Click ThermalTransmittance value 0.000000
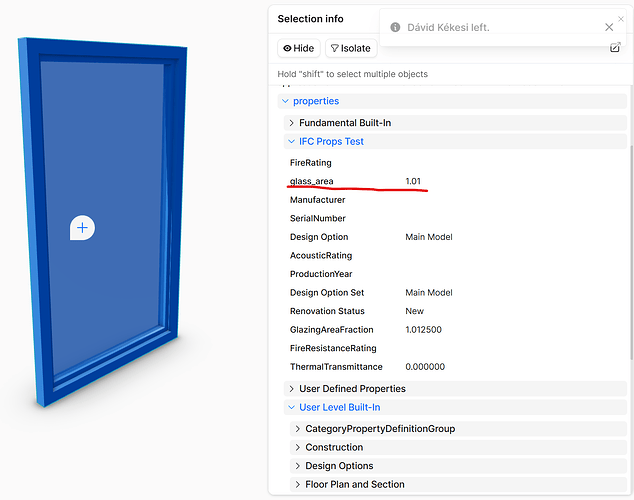The image size is (634, 500). (425, 367)
